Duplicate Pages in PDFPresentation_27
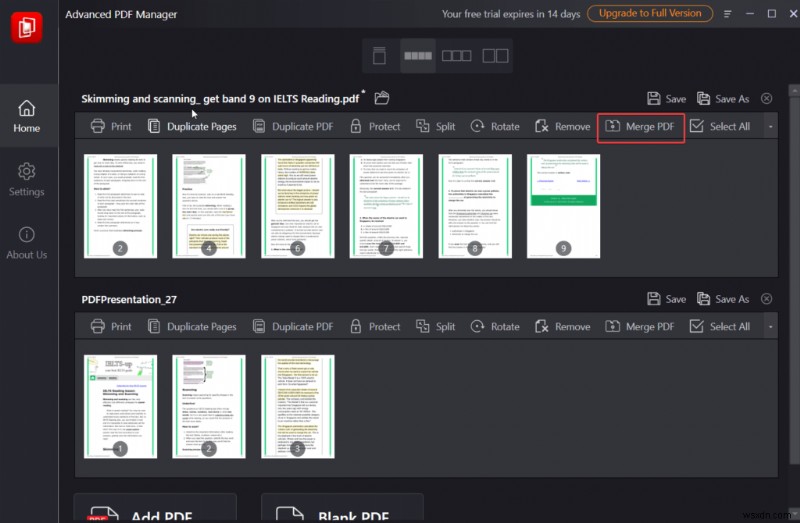The image size is (800, 523). coord(192,327)
